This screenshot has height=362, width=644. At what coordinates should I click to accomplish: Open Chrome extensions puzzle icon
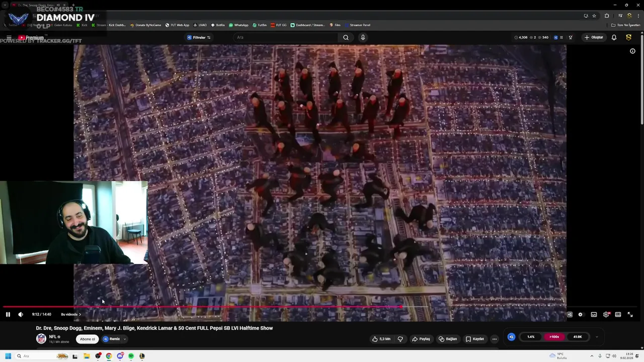(607, 16)
